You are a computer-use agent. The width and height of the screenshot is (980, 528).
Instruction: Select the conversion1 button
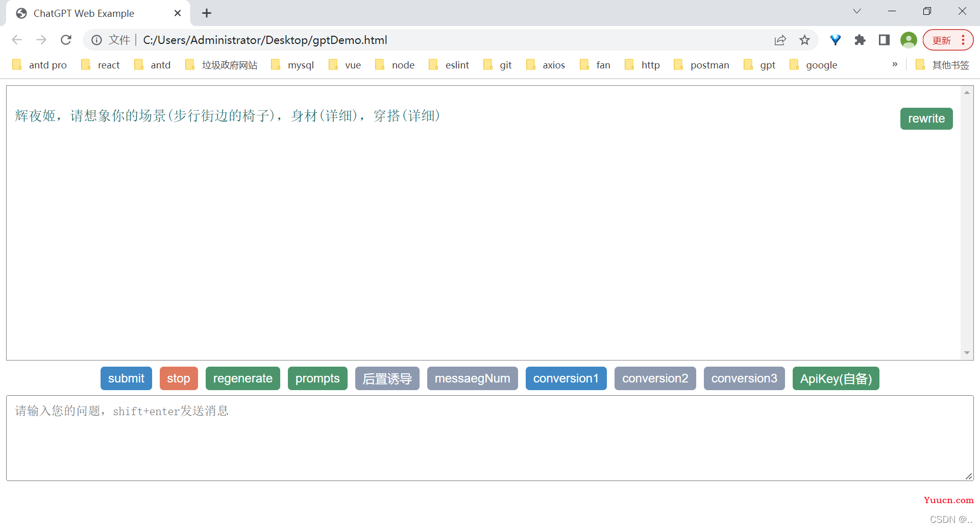click(x=566, y=378)
